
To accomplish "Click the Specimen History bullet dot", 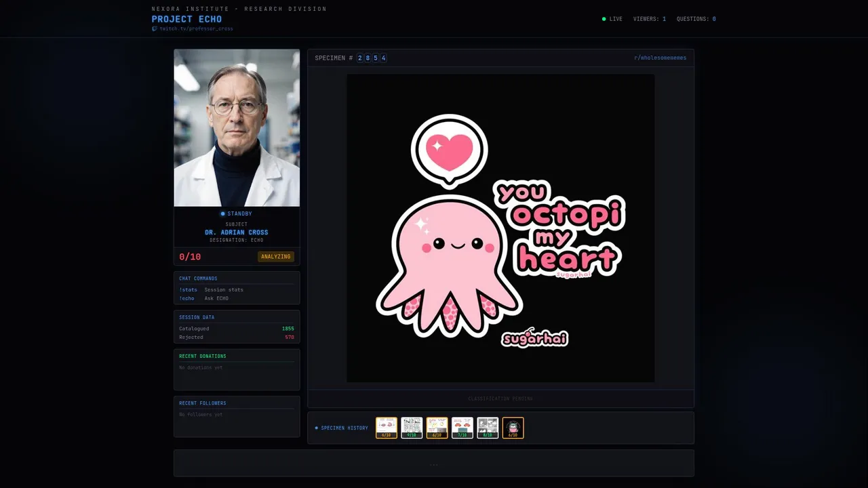I will [316, 428].
